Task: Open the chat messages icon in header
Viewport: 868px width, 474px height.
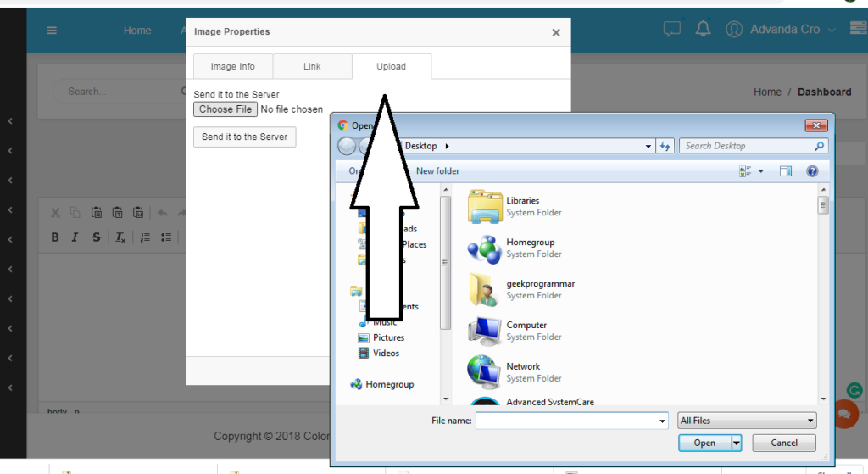Action: [672, 29]
